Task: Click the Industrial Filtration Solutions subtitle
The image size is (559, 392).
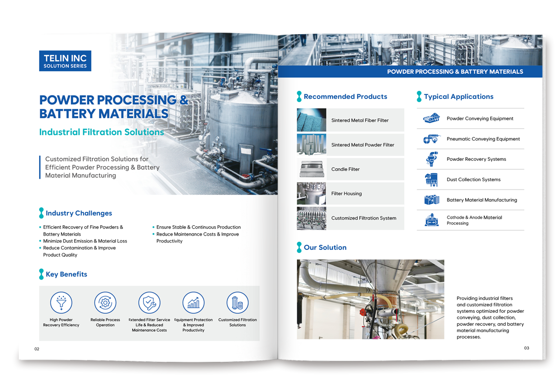Action: click(102, 132)
